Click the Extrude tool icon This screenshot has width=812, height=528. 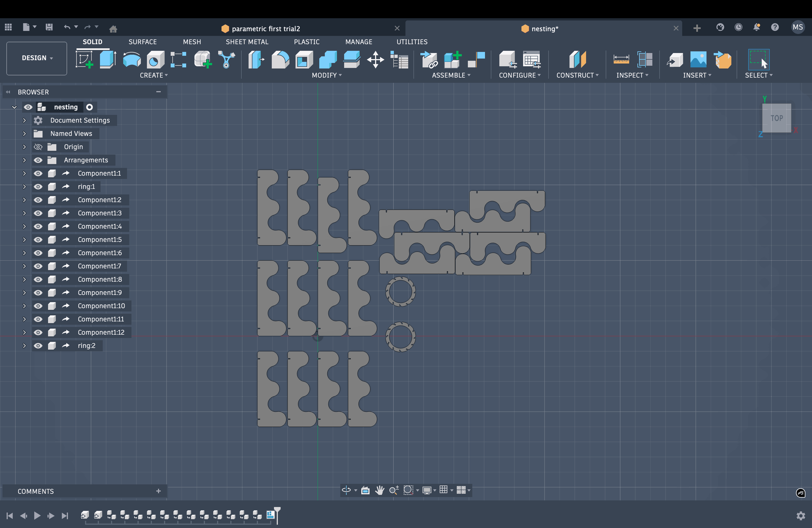pyautogui.click(x=108, y=60)
